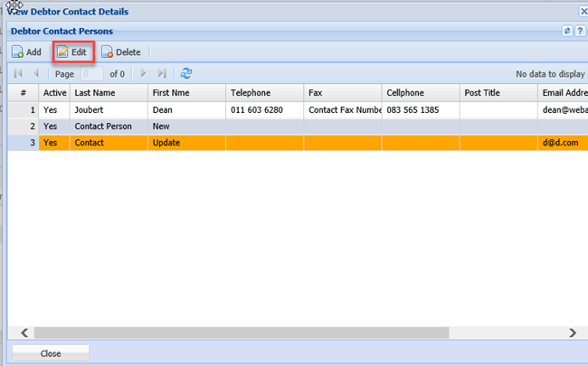
Task: Sort by Active column header
Action: coord(54,93)
